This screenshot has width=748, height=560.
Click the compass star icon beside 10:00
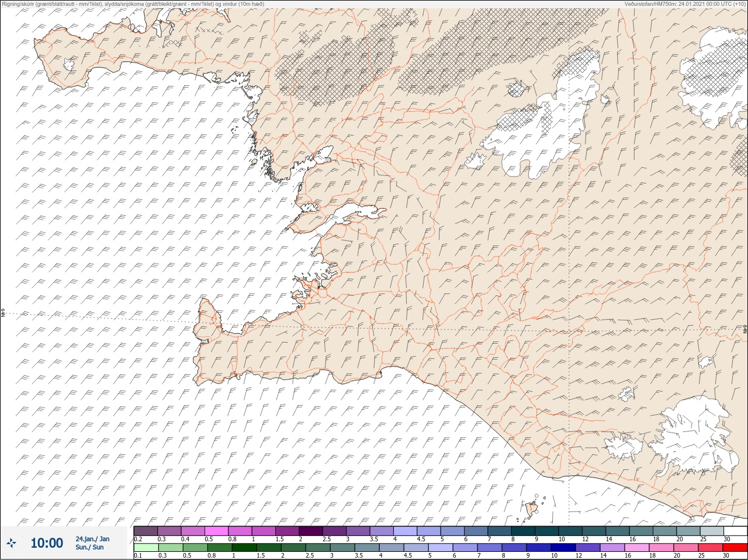[11, 543]
